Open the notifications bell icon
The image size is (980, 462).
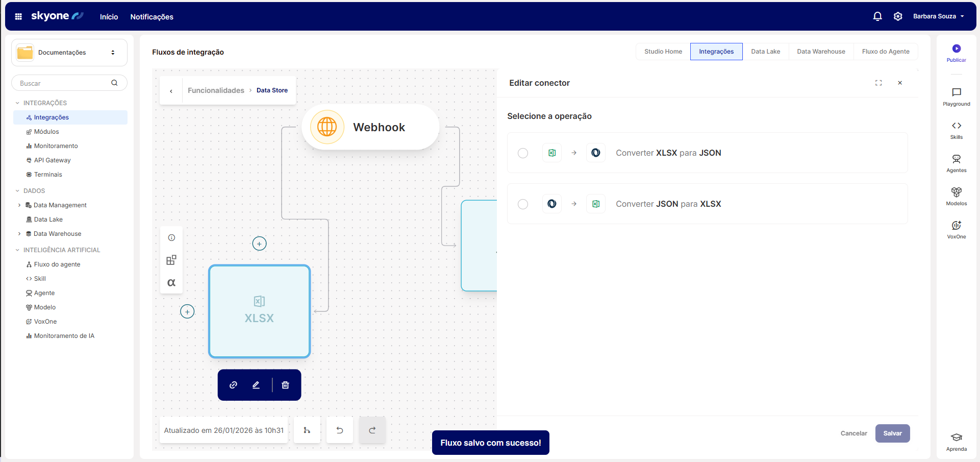click(877, 16)
